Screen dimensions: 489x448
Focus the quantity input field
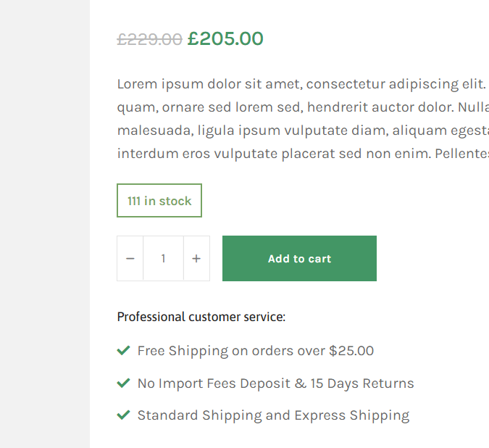pyautogui.click(x=164, y=259)
